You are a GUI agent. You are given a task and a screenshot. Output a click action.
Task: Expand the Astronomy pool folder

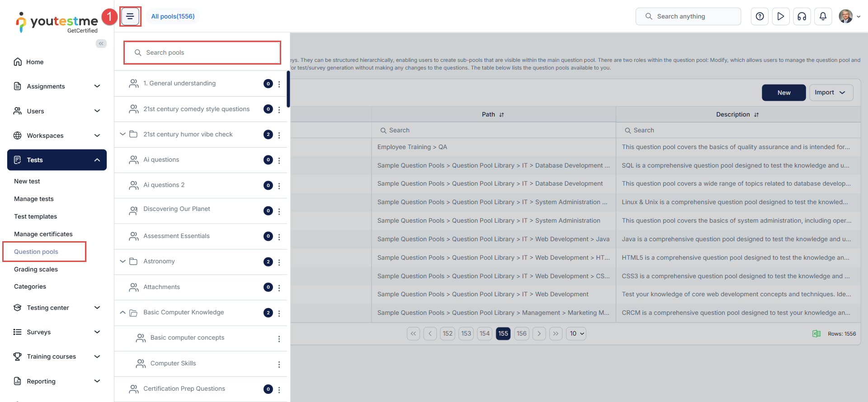pyautogui.click(x=123, y=261)
